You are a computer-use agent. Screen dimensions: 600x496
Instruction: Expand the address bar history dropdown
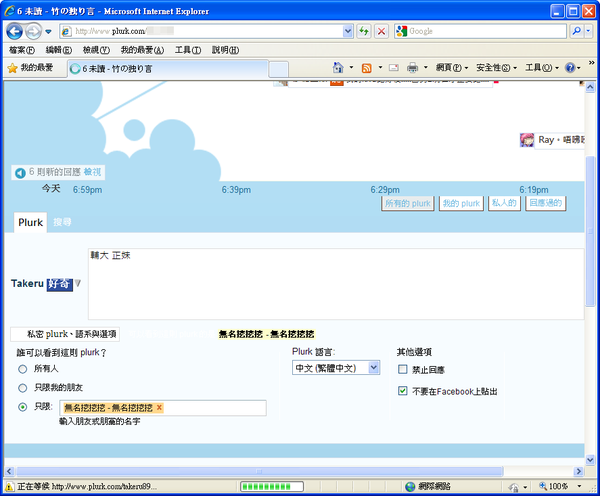[347, 31]
